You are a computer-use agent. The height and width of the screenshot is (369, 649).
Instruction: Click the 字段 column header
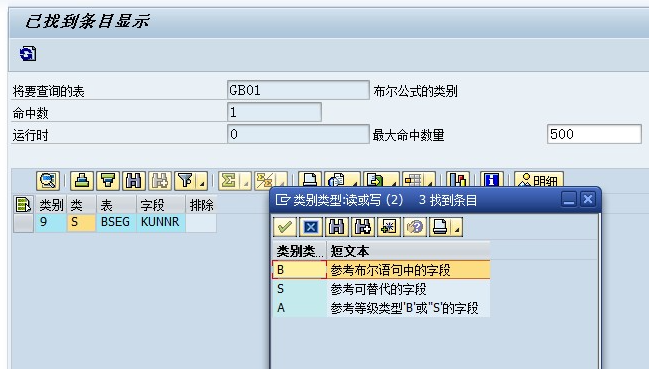(161, 205)
